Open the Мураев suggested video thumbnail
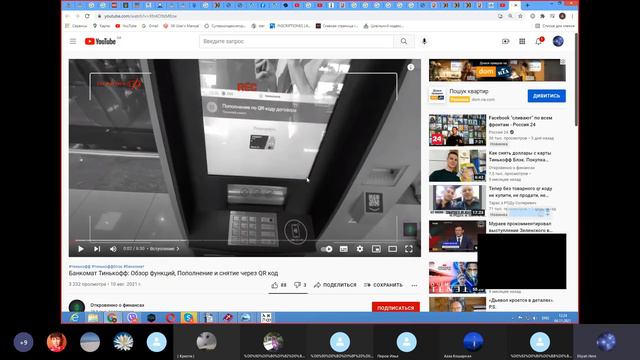This screenshot has height=360, width=640. tap(457, 236)
